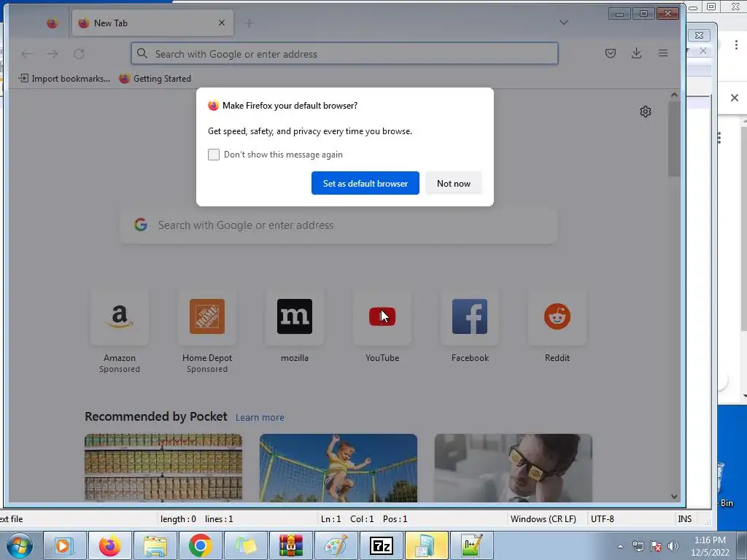Screen dimensions: 747x560
Task: Launch Google Chrome from taskbar
Action: tap(200, 545)
